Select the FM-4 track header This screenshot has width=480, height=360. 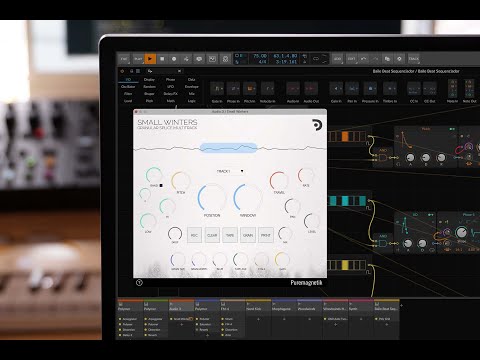[232, 306]
